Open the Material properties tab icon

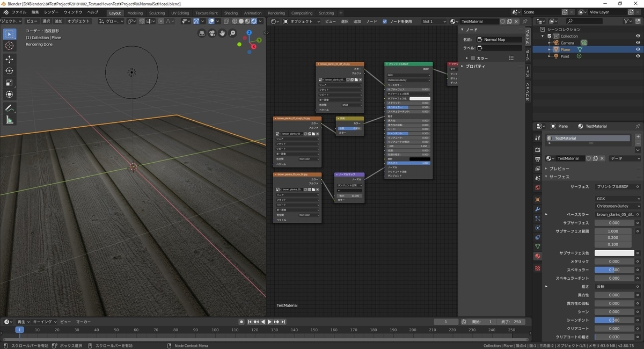(538, 256)
